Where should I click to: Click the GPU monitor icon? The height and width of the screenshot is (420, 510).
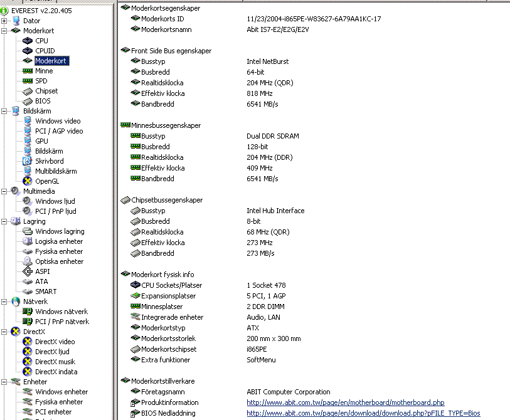pos(28,141)
